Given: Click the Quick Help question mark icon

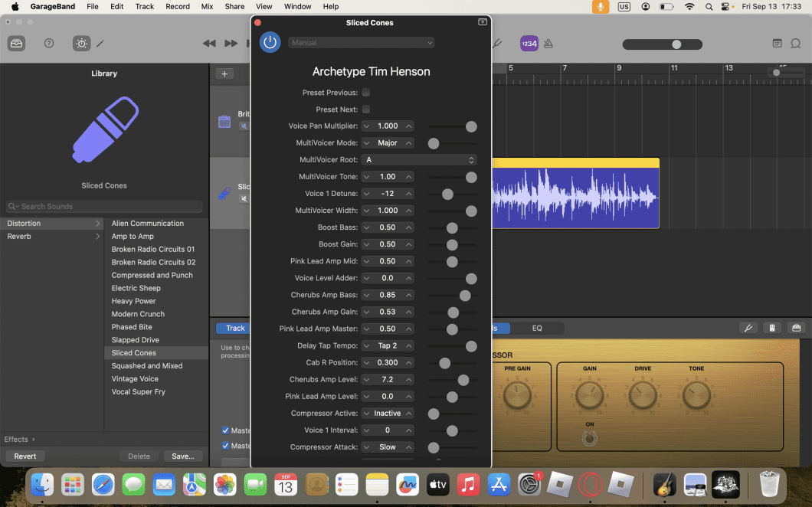Looking at the screenshot, I should 49,44.
